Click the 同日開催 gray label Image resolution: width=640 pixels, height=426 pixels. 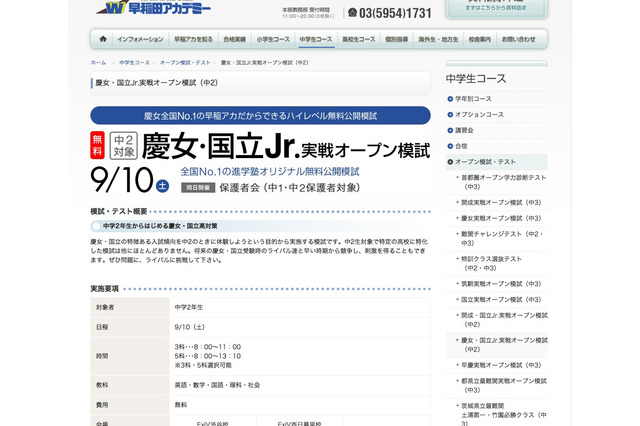tap(198, 188)
